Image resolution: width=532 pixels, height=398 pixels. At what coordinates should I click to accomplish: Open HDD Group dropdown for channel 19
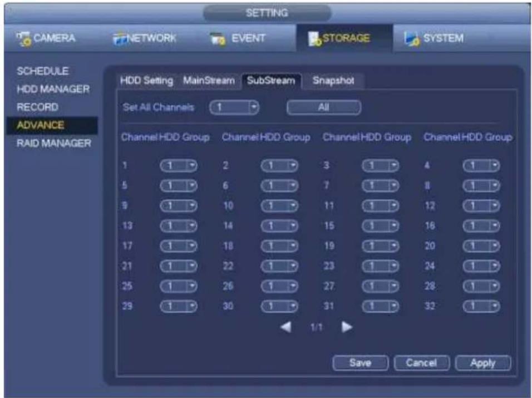[380, 246]
